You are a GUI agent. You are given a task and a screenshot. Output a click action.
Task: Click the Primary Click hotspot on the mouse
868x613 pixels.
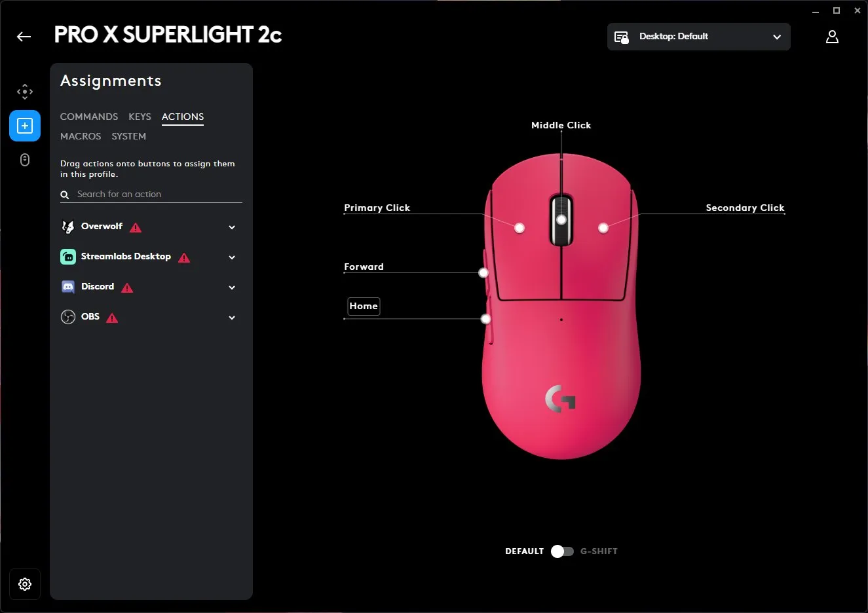pos(519,228)
